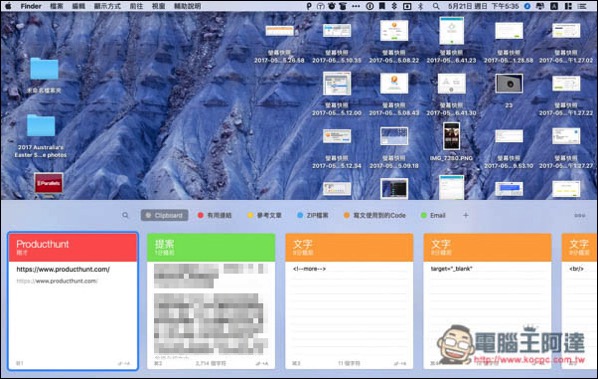
Task: Click the shirt-shaped menu bar icon
Action: click(x=343, y=6)
